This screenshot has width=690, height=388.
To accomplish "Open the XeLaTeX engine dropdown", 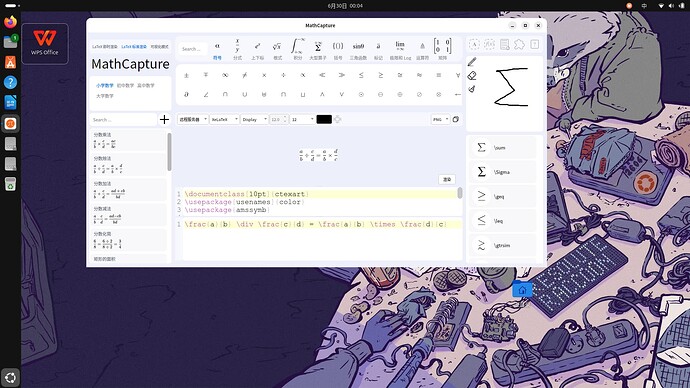I will [224, 119].
